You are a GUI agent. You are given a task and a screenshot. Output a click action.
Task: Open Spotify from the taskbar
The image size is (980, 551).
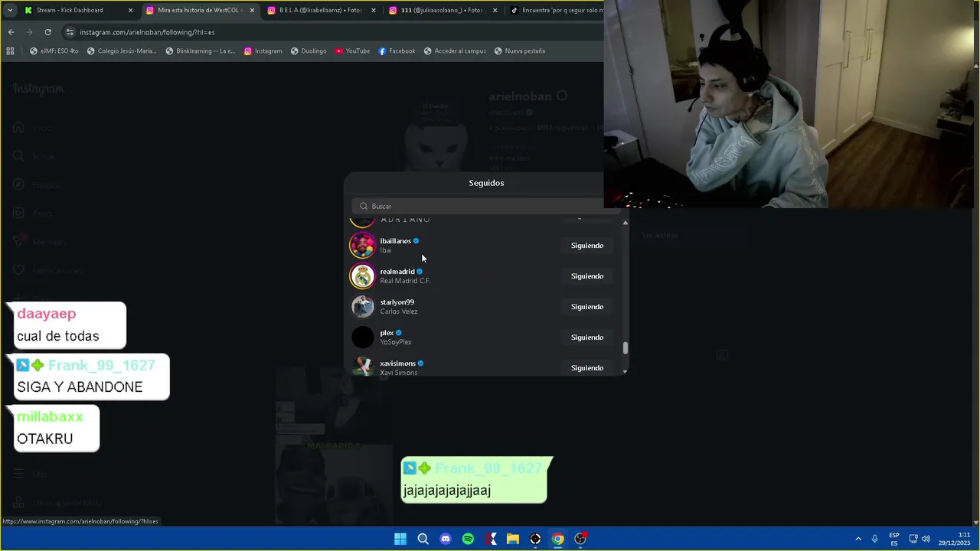(x=468, y=539)
